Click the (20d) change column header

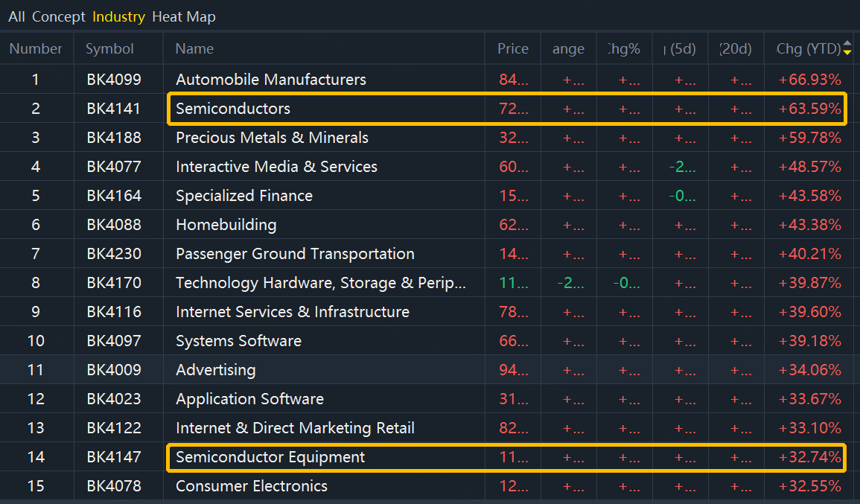[x=736, y=49]
